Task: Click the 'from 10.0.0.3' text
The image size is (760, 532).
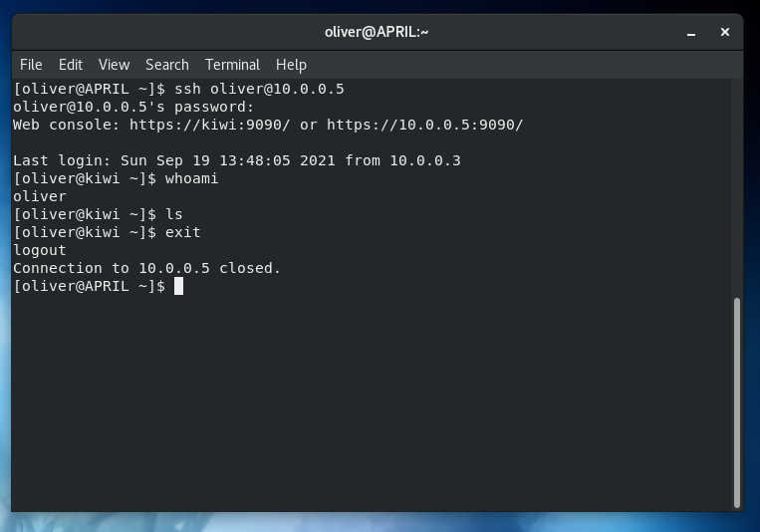Action: tap(402, 160)
